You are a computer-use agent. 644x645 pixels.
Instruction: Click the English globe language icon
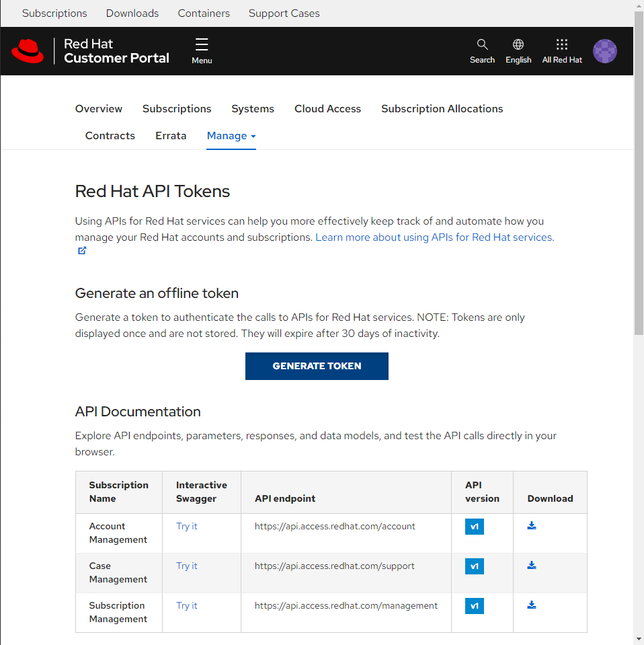coord(518,45)
